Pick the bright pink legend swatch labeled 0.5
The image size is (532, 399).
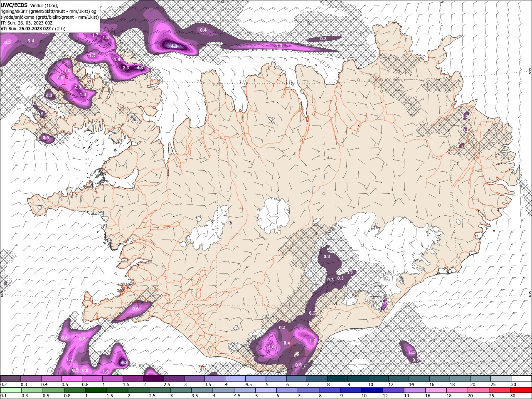tap(71, 379)
